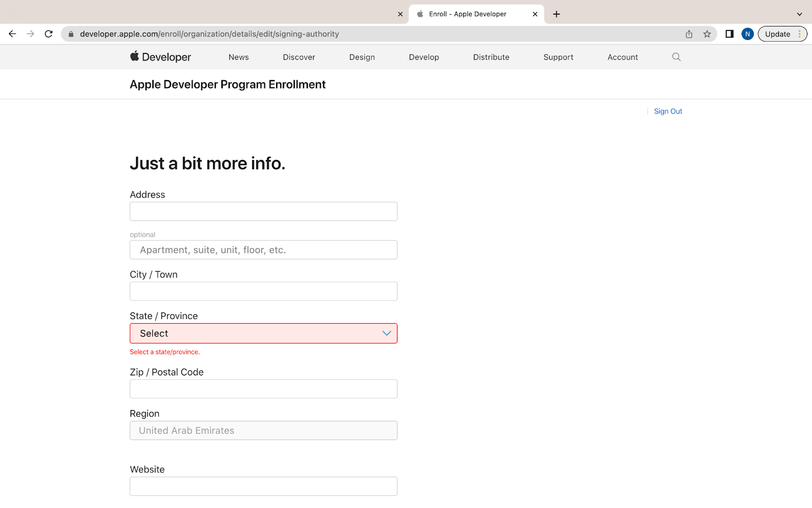
Task: Close the first blank tab
Action: pos(400,14)
